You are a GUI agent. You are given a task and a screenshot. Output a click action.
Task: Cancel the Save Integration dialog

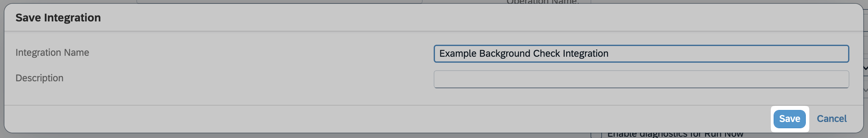coord(831,119)
